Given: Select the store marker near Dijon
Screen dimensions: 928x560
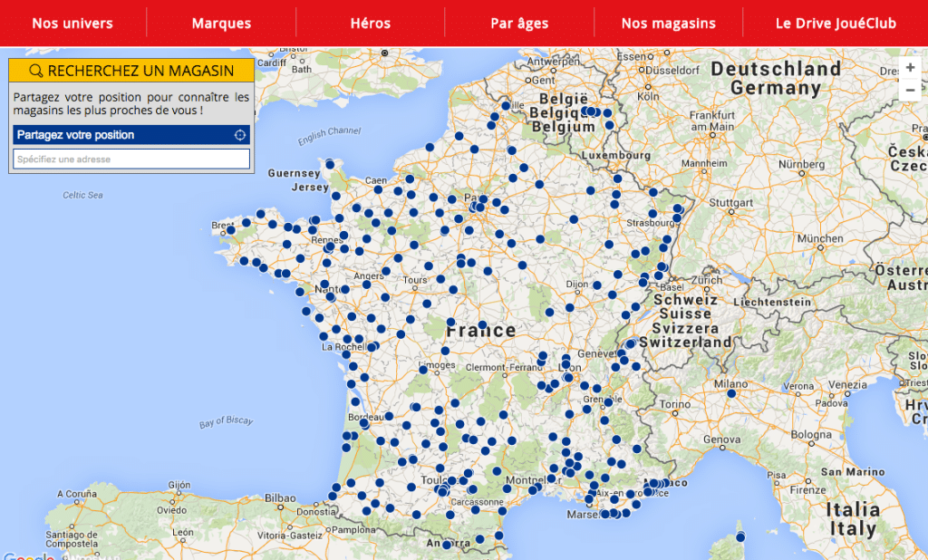Looking at the screenshot, I should [x=597, y=285].
